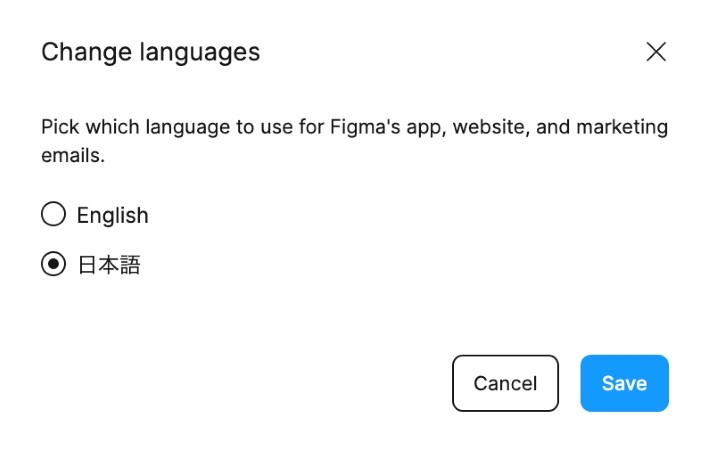Close the Change languages dialog
Screen dimensions: 710x452
(x=656, y=52)
